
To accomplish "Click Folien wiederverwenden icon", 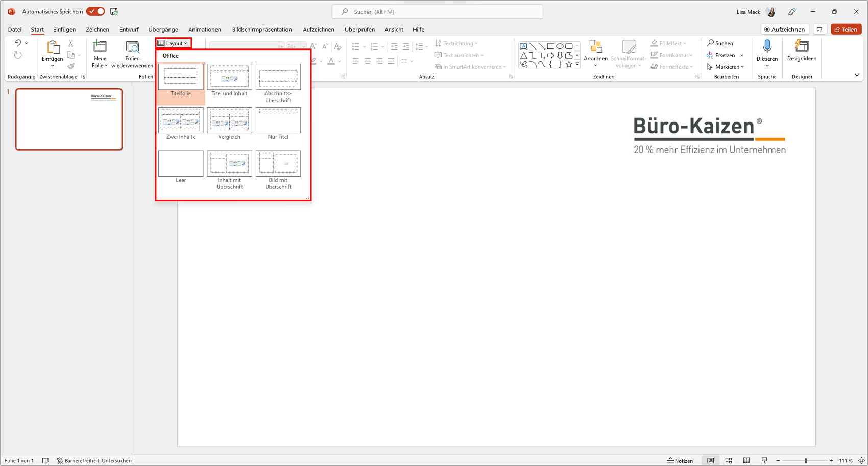I will click(132, 47).
